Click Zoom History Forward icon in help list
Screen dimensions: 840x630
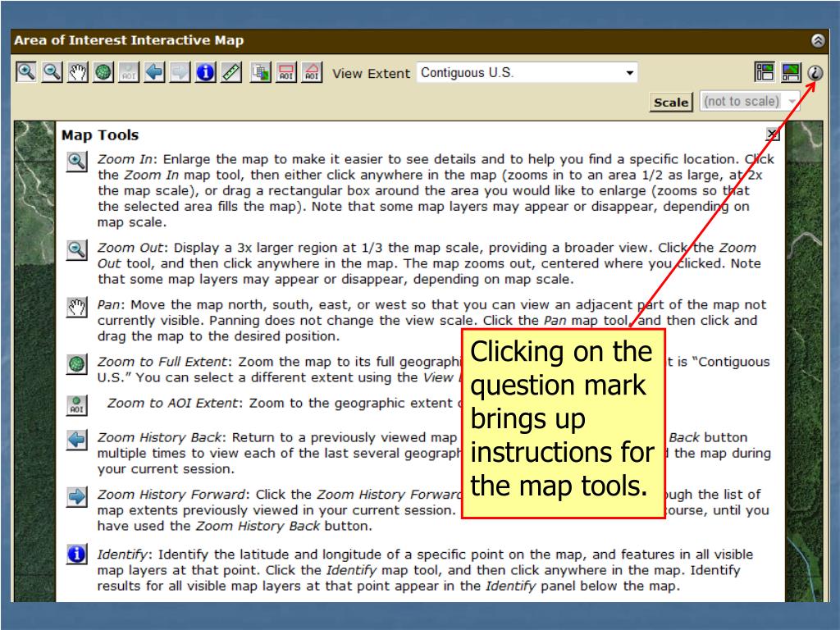(76, 496)
